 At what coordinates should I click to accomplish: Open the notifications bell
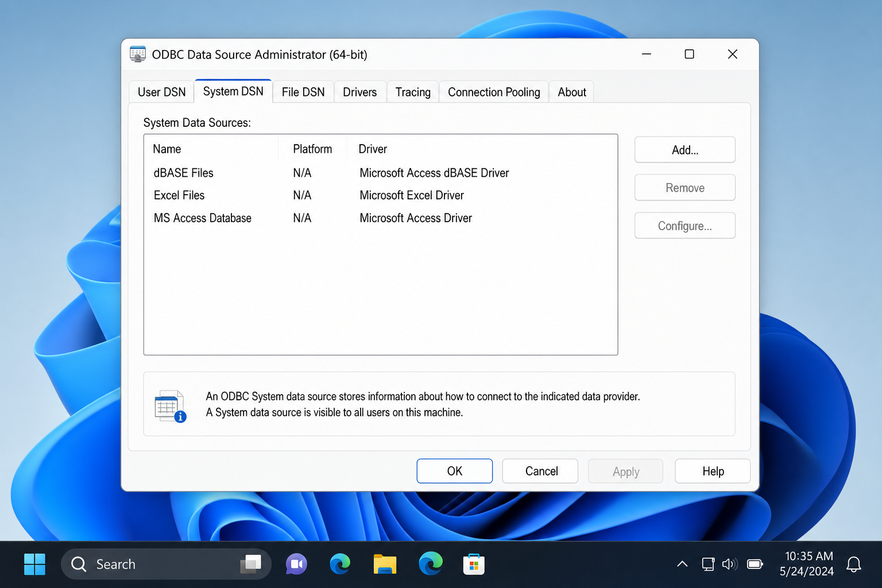point(854,564)
